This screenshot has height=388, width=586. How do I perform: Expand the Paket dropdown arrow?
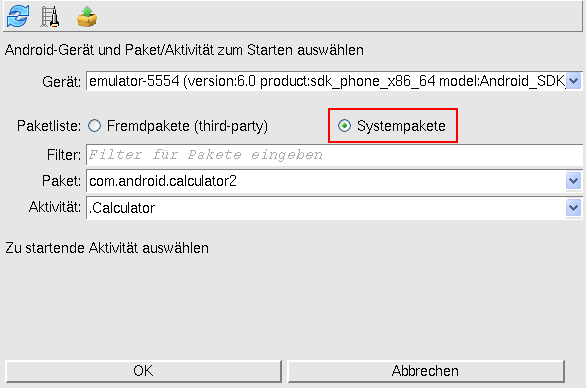tap(574, 181)
